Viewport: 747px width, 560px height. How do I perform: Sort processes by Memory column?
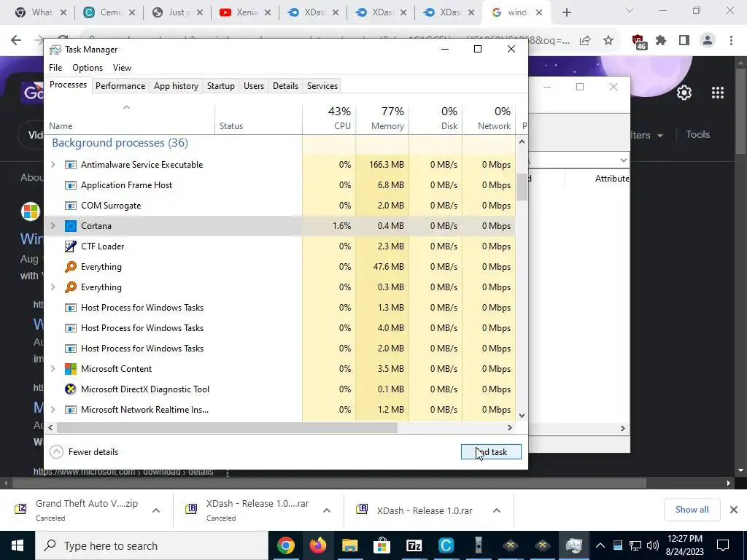click(382, 118)
